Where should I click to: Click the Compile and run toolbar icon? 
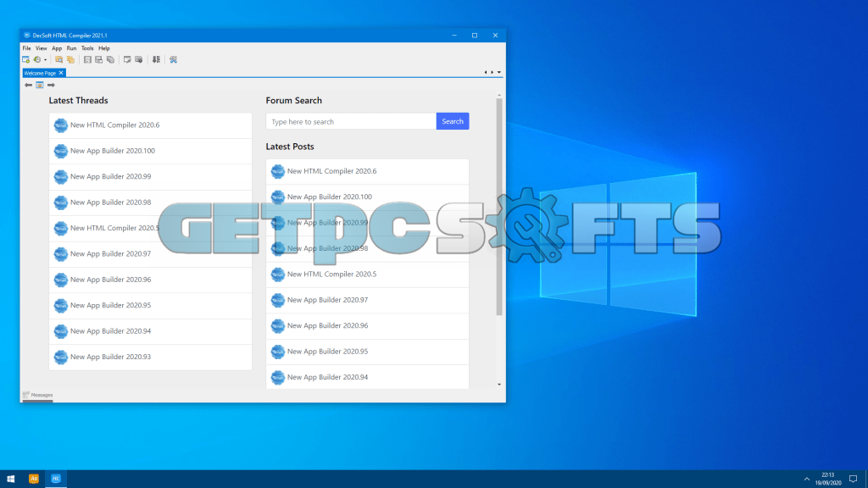tap(139, 60)
